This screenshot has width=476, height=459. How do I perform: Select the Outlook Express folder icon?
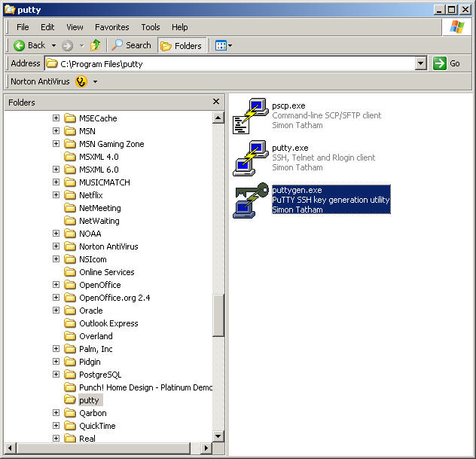pos(70,323)
